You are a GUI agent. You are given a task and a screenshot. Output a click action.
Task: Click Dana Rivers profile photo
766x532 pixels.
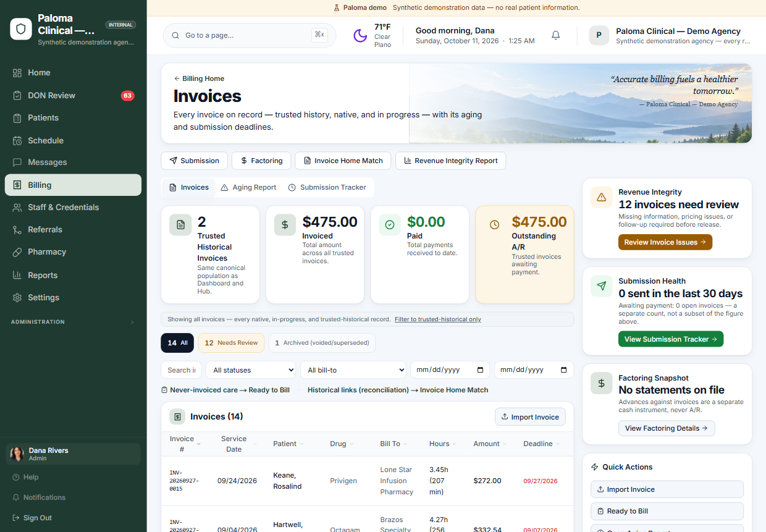point(17,454)
